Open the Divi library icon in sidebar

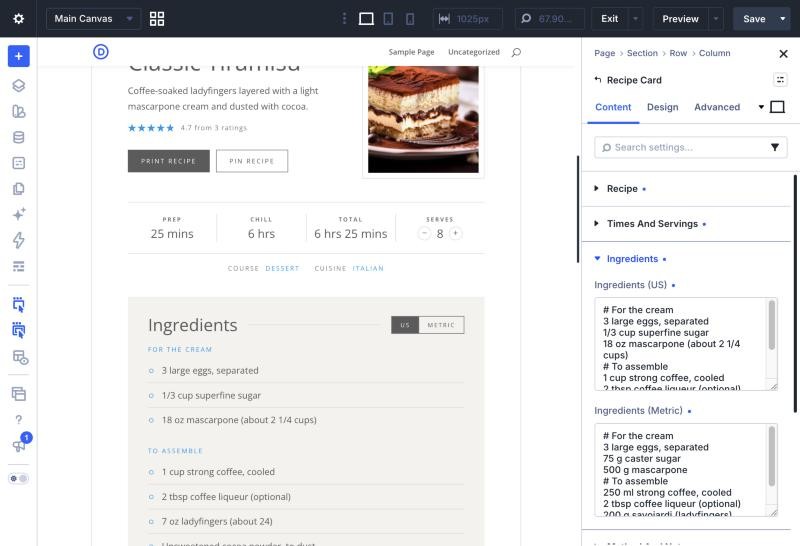point(18,111)
